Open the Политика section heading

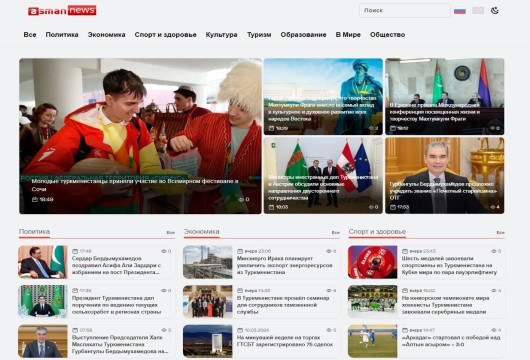(x=34, y=232)
